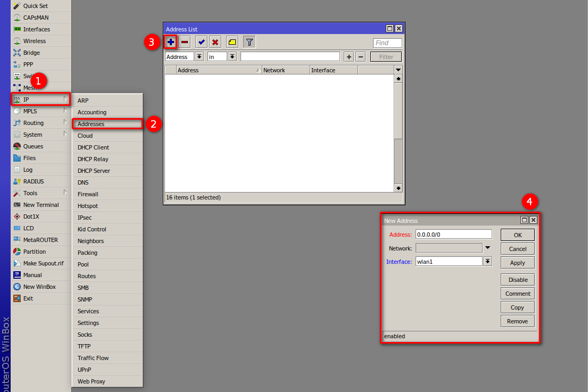Open the Address filter field dropdown

[x=200, y=56]
